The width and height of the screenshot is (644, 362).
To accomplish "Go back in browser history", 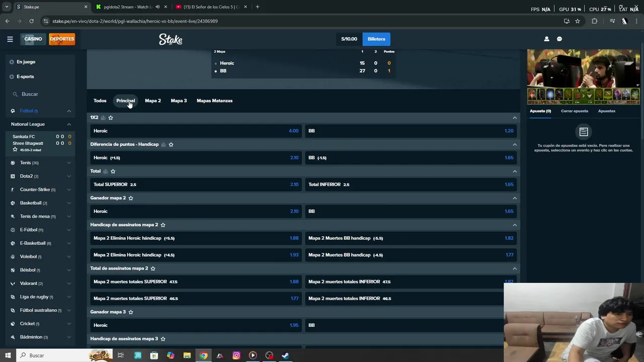I will pos(7,21).
